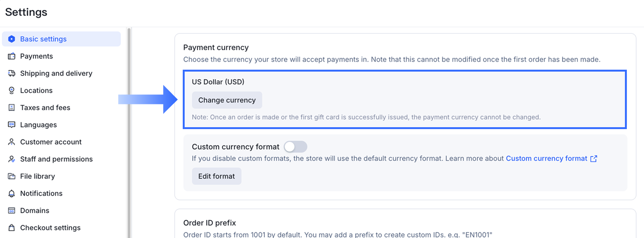The height and width of the screenshot is (238, 644).
Task: Click the Notifications bell icon
Action: tap(12, 193)
